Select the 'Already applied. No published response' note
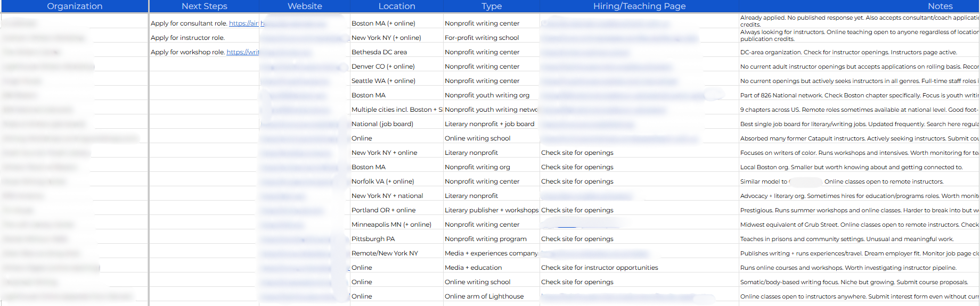 pos(860,21)
